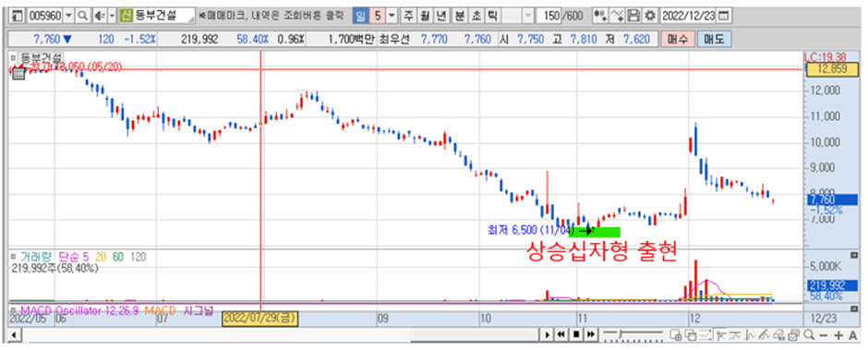Click the screen layout icon left of stock code
This screenshot has height=350, width=868.
click(18, 16)
